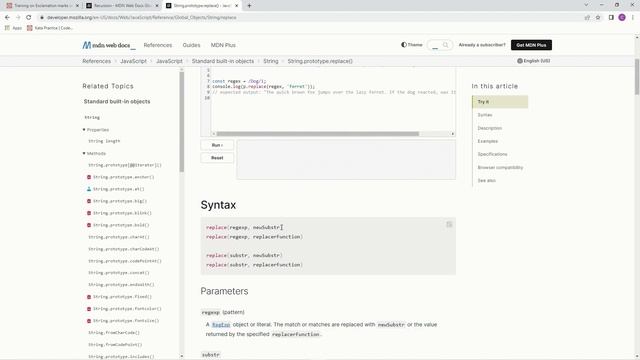Copy Syntax code block with the copy icon
The height and width of the screenshot is (360, 640).
[449, 224]
